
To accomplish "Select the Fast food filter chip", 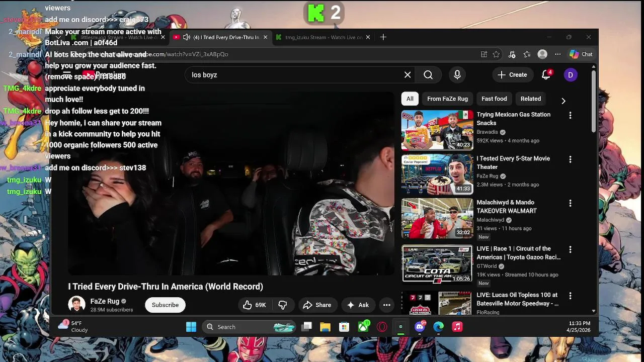I will [x=494, y=99].
